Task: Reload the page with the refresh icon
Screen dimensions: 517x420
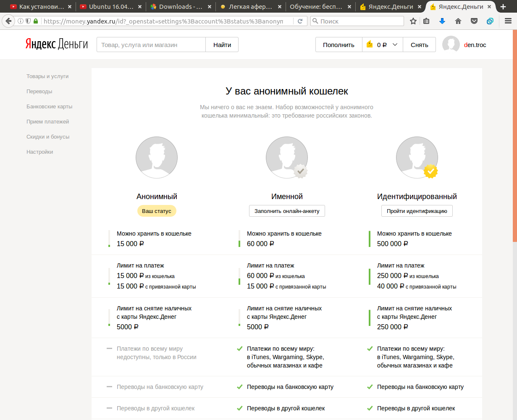Action: click(300, 21)
